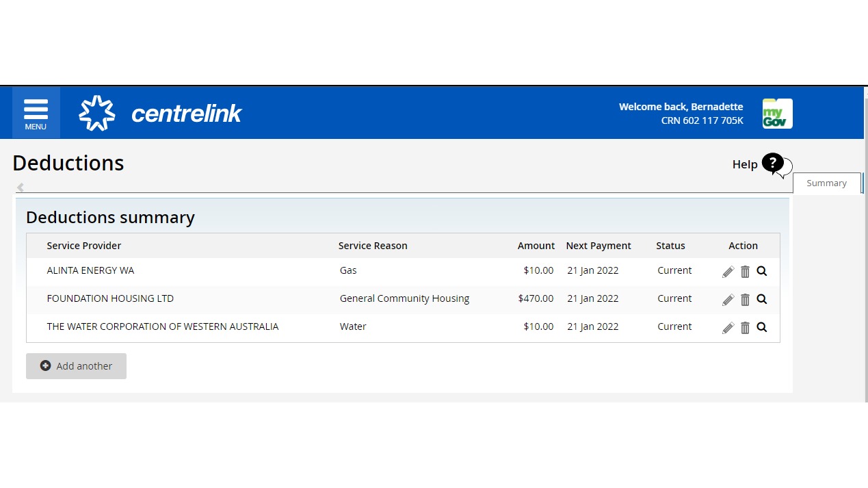The image size is (868, 488).
Task: Click the back arrow below Deductions heading
Action: point(21,187)
